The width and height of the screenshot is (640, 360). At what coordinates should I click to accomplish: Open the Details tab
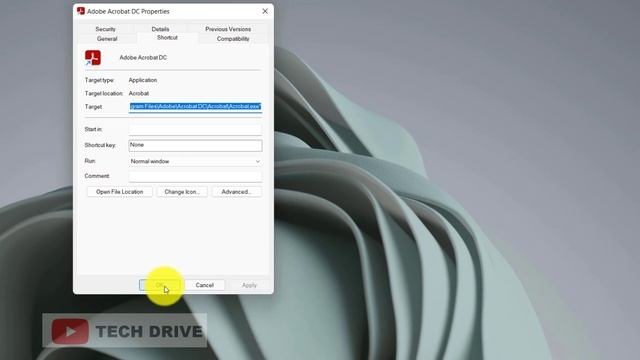point(160,29)
